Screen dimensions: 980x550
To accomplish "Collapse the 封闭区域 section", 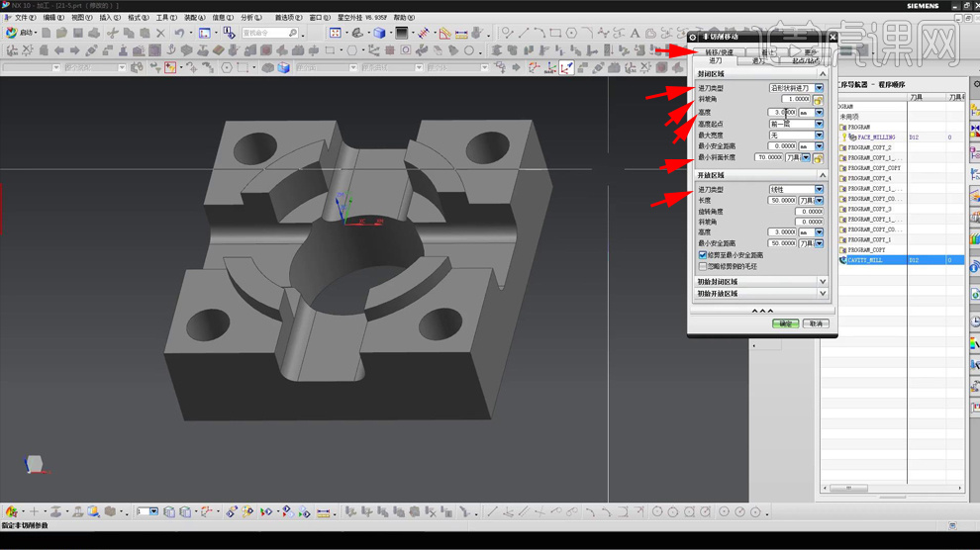I will [823, 73].
